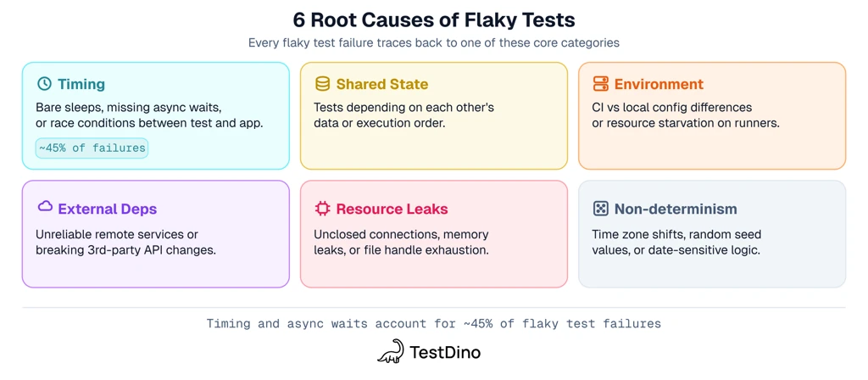Click the dice icon next to Non-determinism
The width and height of the screenshot is (868, 380).
pos(600,209)
